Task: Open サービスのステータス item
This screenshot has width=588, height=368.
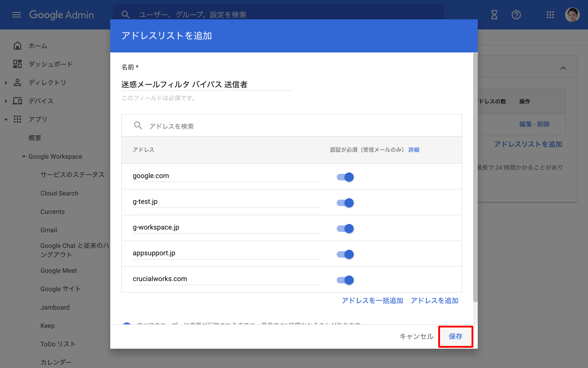Action: (73, 175)
